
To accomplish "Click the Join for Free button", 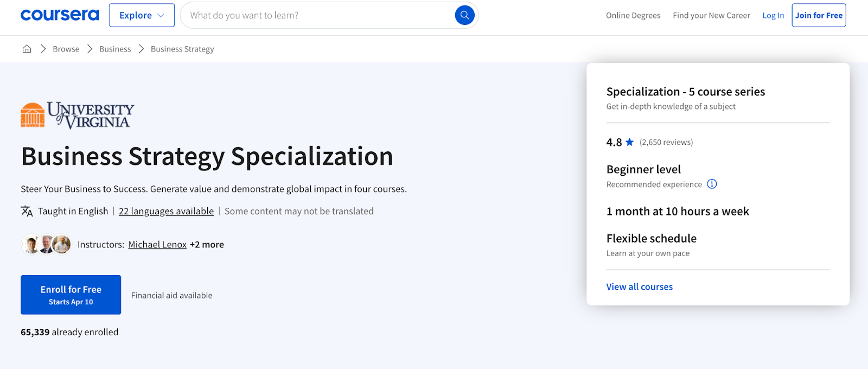I will pos(819,15).
